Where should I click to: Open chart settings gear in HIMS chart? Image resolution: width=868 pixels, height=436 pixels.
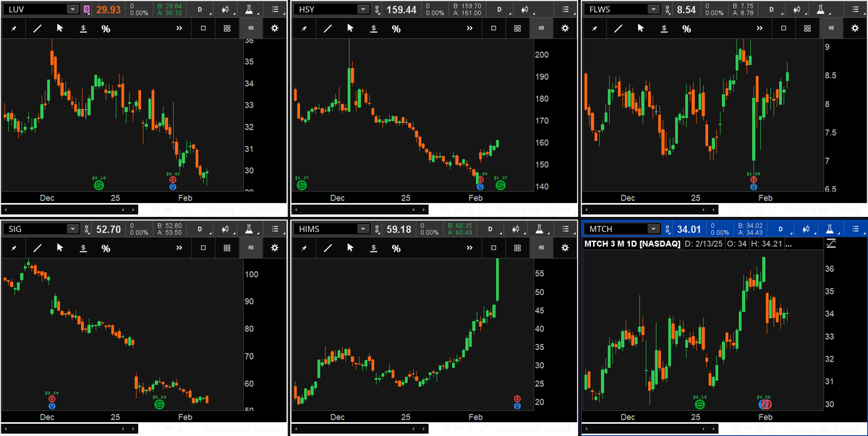[x=565, y=248]
